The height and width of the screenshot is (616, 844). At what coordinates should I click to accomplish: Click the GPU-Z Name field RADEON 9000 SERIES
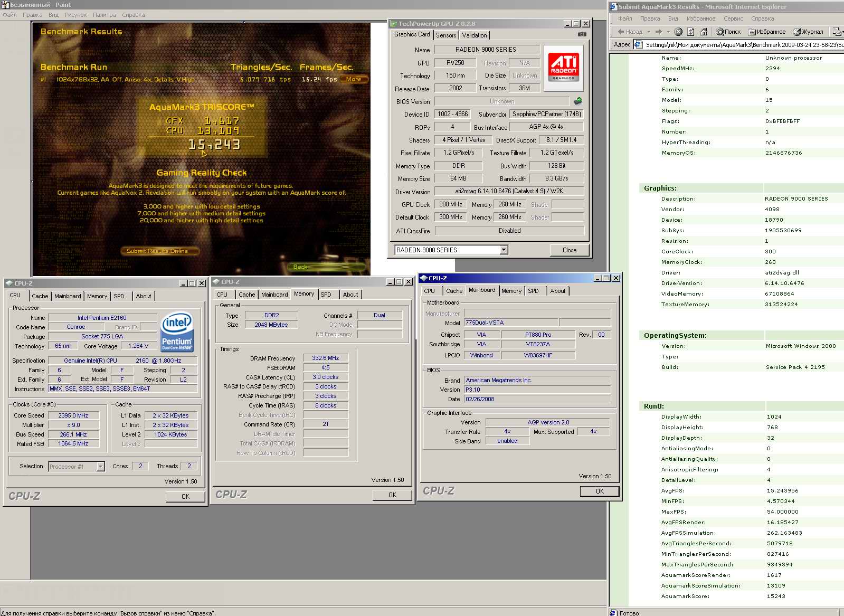click(486, 50)
